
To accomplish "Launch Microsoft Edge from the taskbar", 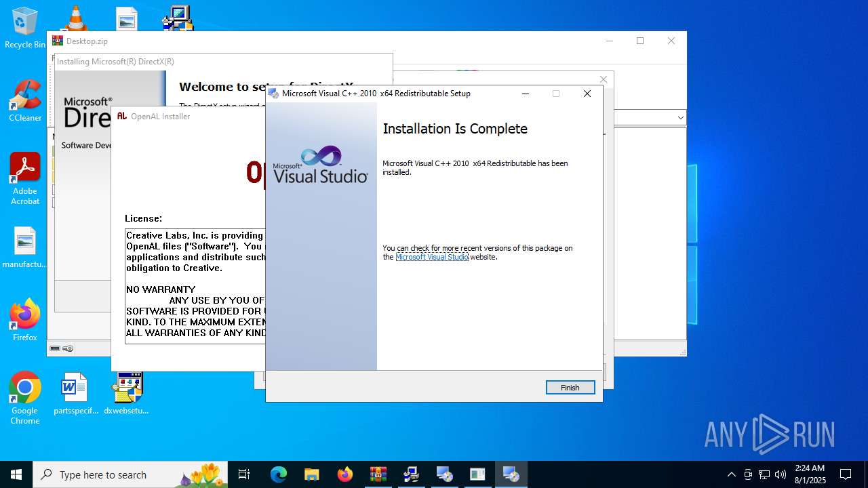I will tap(279, 474).
